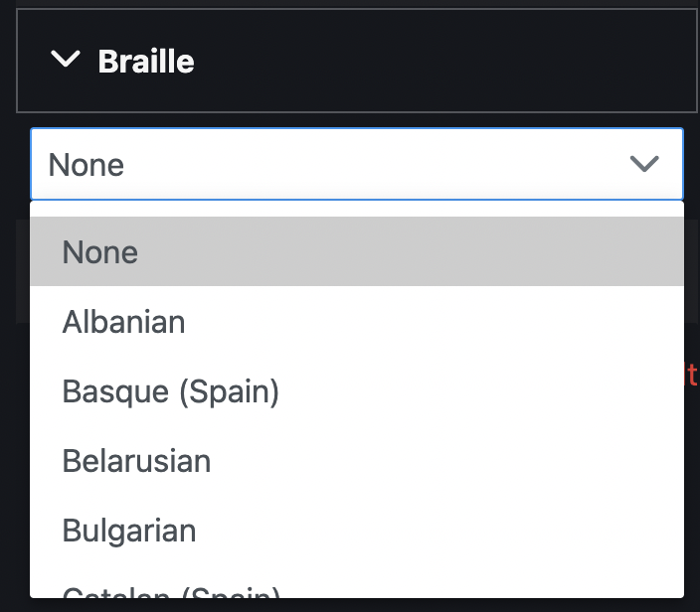The image size is (700, 612).
Task: Click the empty area of the Braille header bar
Action: click(x=447, y=62)
